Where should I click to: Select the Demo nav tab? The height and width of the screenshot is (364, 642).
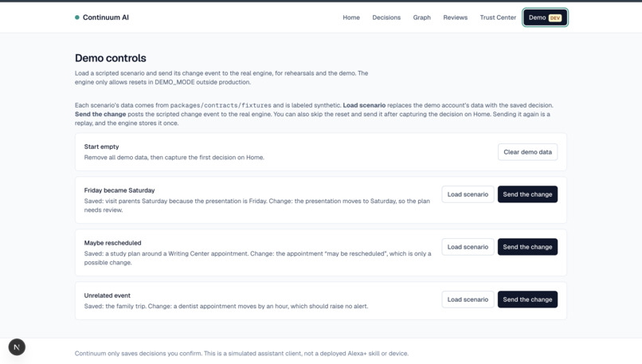pos(545,18)
